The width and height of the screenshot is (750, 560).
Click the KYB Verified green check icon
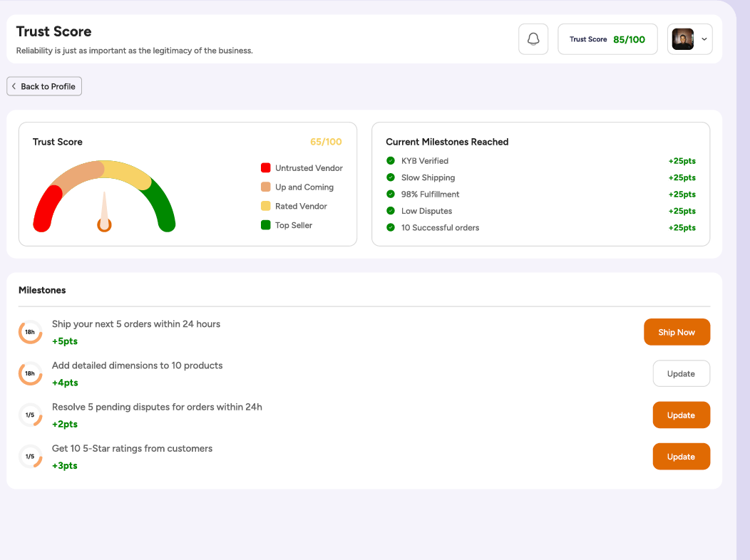[x=391, y=161]
